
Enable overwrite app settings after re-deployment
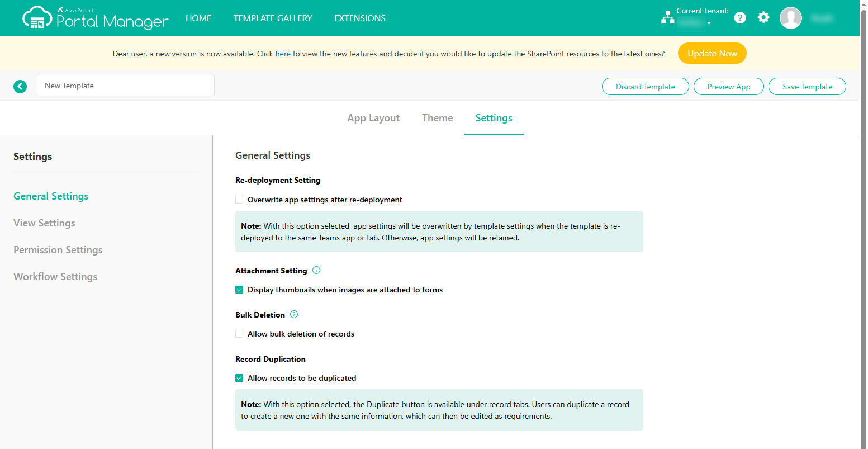[239, 200]
